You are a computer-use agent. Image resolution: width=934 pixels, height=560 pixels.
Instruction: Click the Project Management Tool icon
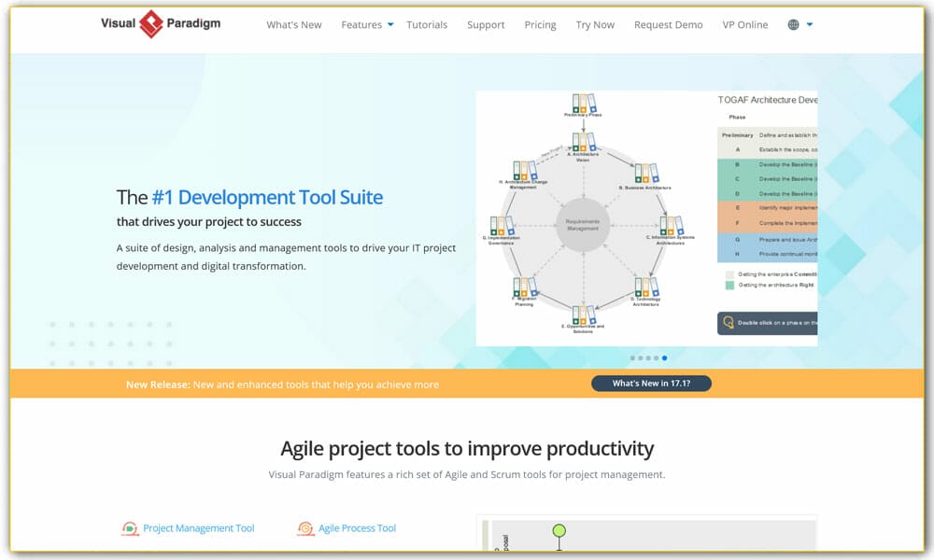130,529
